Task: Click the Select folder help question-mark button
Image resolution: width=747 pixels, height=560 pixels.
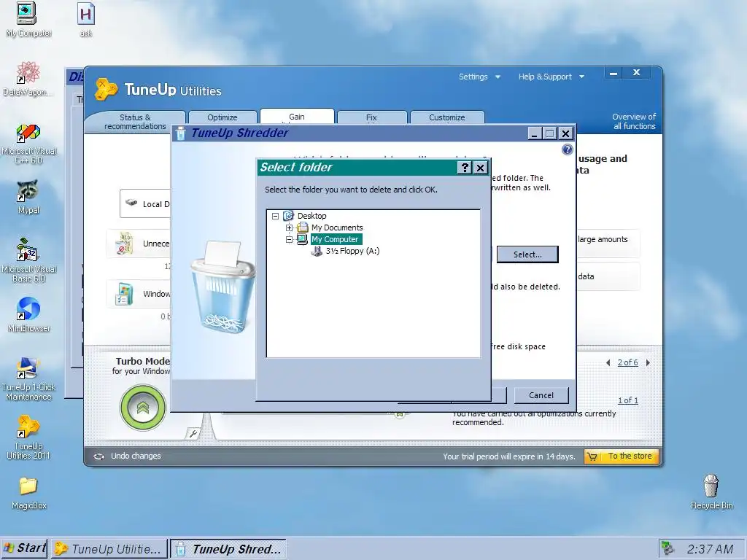Action: pyautogui.click(x=465, y=168)
